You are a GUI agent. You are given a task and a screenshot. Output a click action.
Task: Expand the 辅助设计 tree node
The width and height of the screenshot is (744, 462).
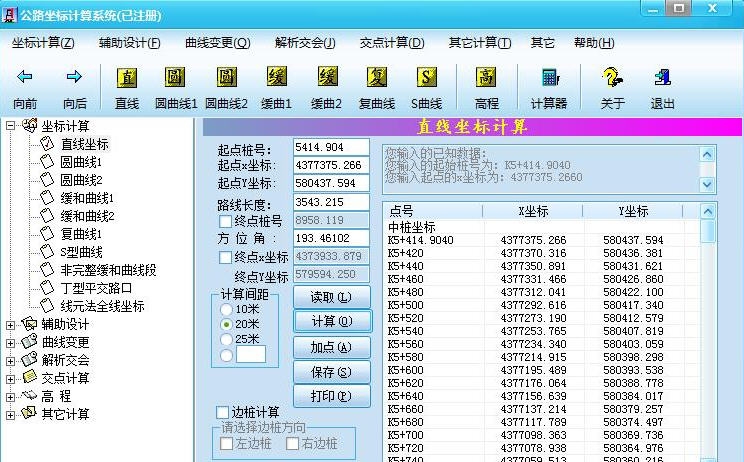pos(11,324)
